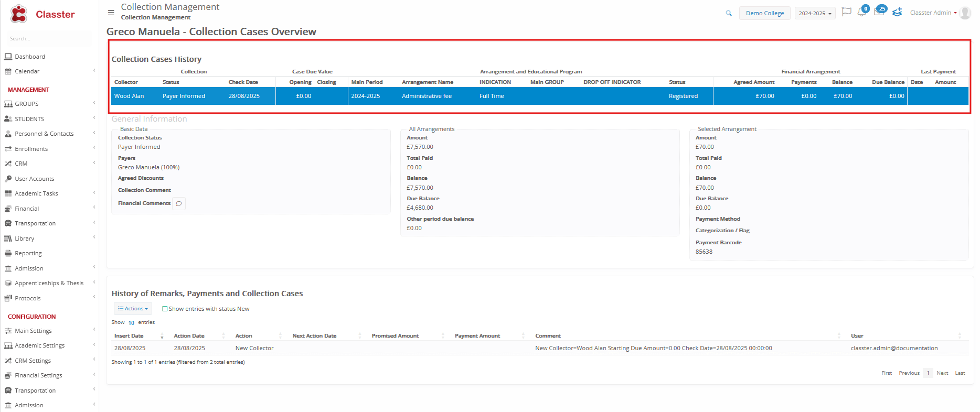Click the sidebar Search field
Screen dimensions: 980x412
[47, 39]
